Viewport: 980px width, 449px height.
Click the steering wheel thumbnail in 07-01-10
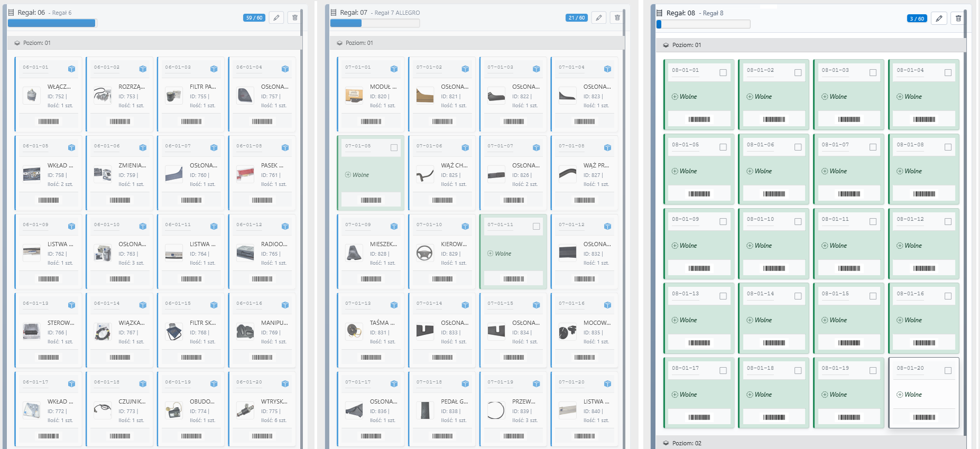pos(424,254)
